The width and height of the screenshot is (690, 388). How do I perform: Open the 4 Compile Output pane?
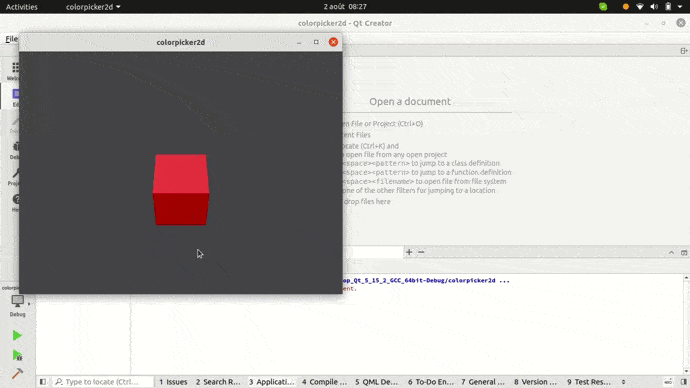324,382
